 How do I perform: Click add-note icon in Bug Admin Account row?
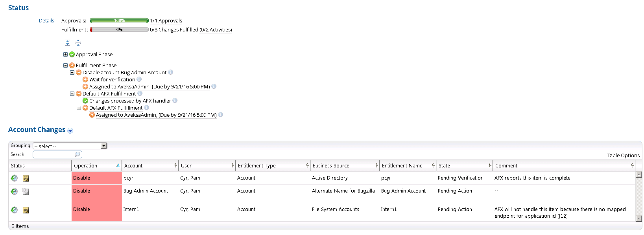pos(26,192)
